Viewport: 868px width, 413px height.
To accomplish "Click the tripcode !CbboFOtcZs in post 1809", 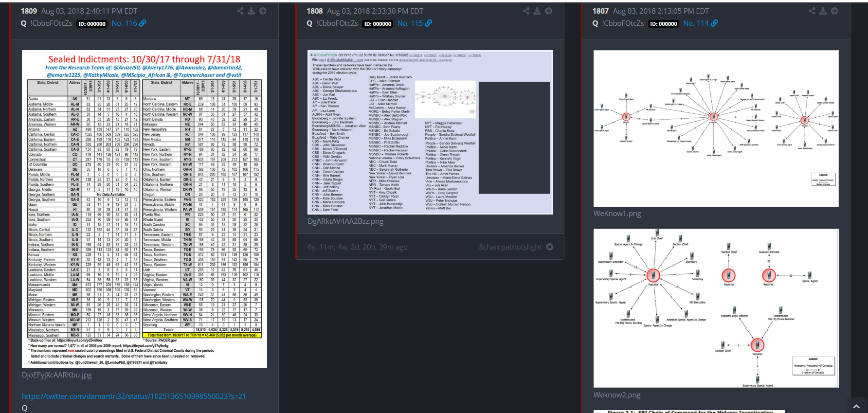I will (51, 23).
